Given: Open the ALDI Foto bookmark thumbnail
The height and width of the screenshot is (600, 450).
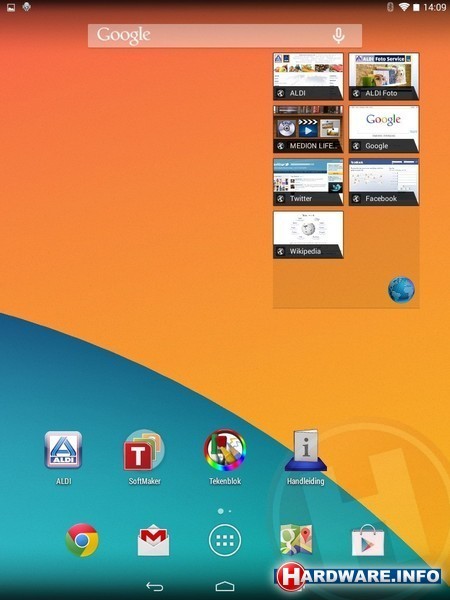Looking at the screenshot, I should (384, 77).
